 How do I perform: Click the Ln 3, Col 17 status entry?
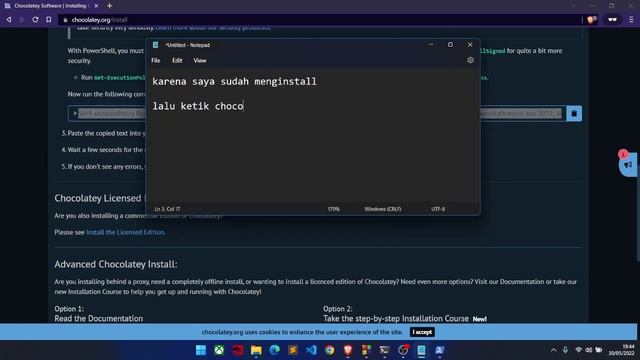(167, 209)
